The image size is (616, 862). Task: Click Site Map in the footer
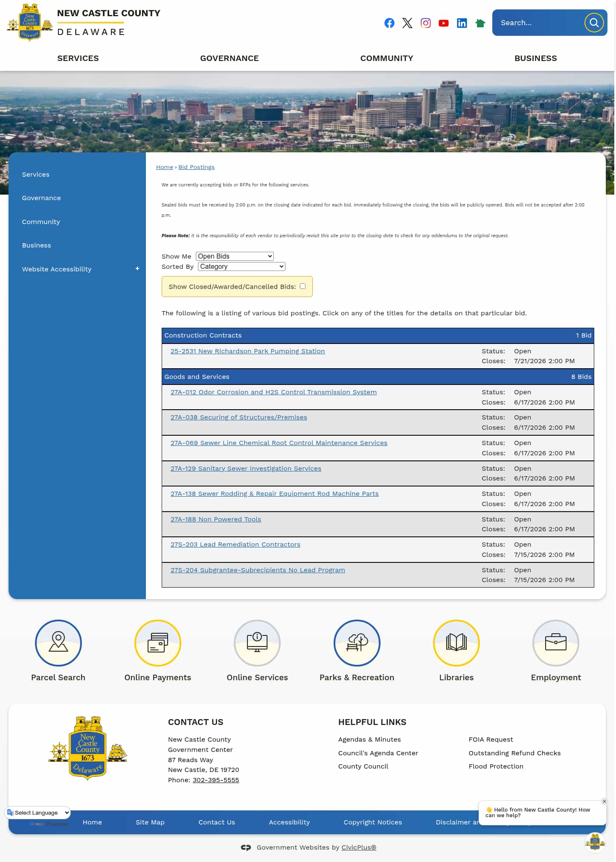pyautogui.click(x=150, y=822)
